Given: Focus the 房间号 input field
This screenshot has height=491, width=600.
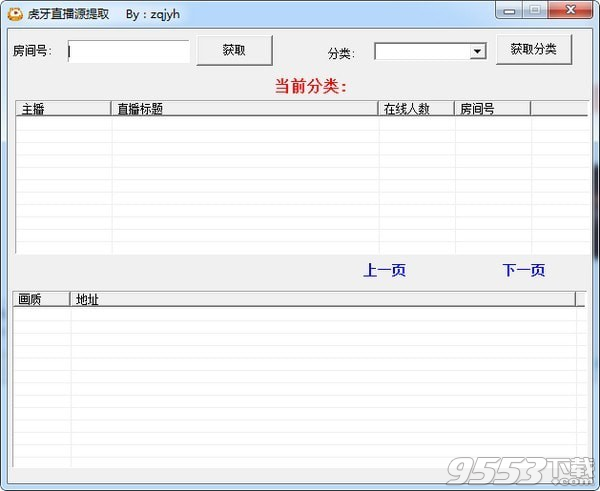Looking at the screenshot, I should click(x=129, y=51).
